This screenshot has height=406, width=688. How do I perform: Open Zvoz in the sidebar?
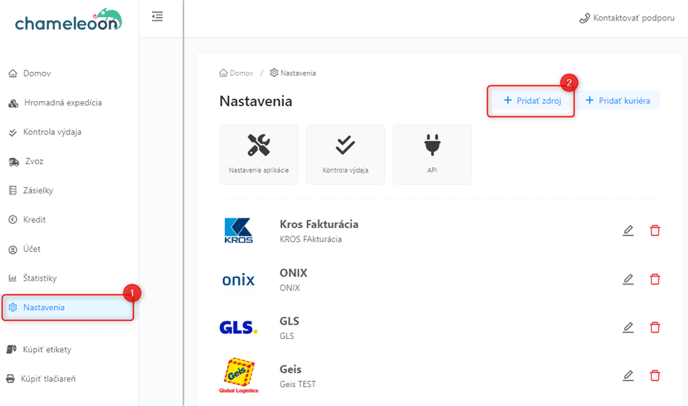26,162
